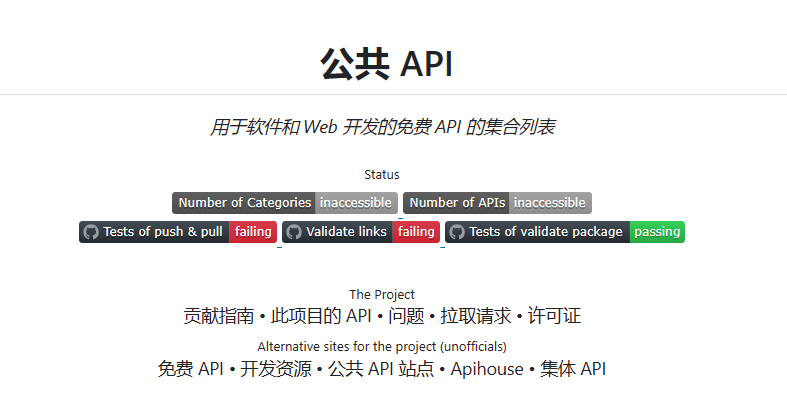Open the 此项目的 API link
Image resolution: width=787 pixels, height=418 pixels.
pyautogui.click(x=321, y=316)
